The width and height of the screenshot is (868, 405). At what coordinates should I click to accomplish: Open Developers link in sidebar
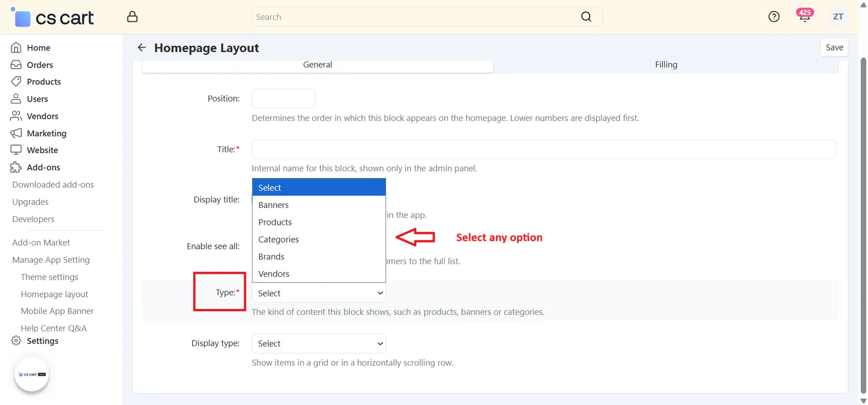tap(33, 219)
